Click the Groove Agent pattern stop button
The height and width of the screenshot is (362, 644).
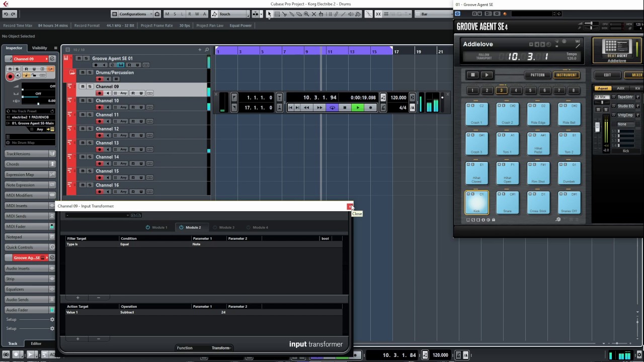472,75
